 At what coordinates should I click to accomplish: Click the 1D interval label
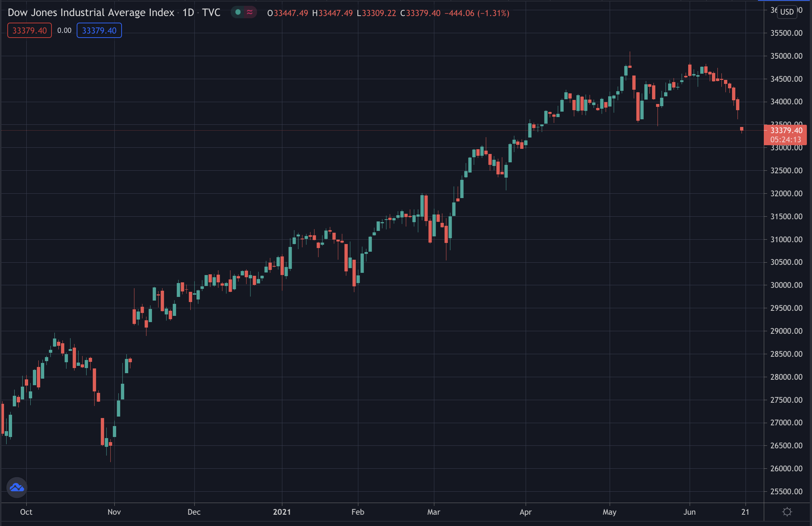[x=188, y=12]
